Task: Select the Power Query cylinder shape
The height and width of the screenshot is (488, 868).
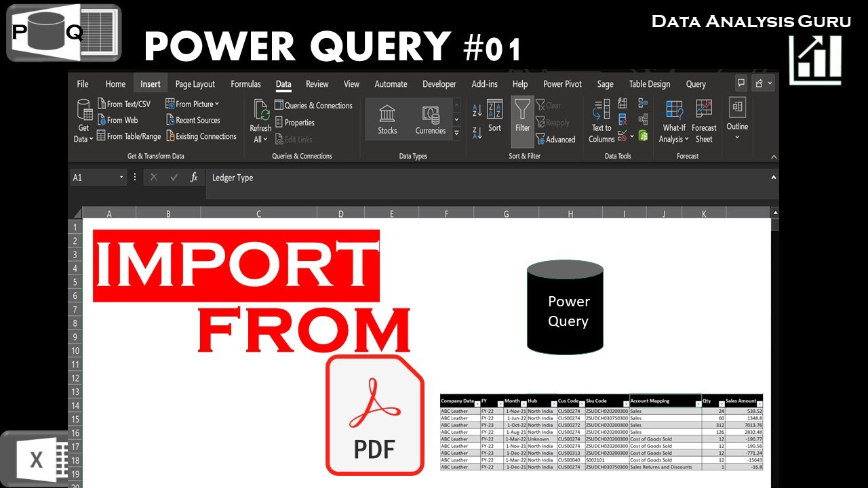Action: click(x=565, y=307)
